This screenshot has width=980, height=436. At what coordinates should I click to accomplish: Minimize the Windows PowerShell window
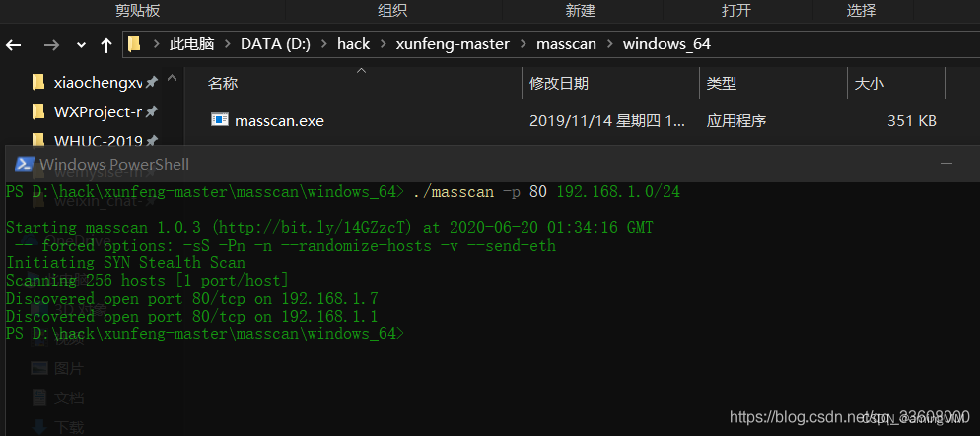(947, 164)
